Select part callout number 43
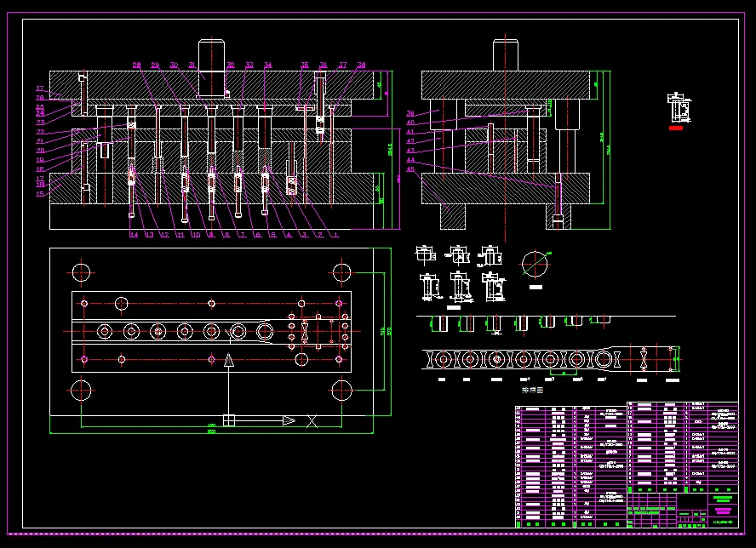The height and width of the screenshot is (548, 756). [x=410, y=151]
